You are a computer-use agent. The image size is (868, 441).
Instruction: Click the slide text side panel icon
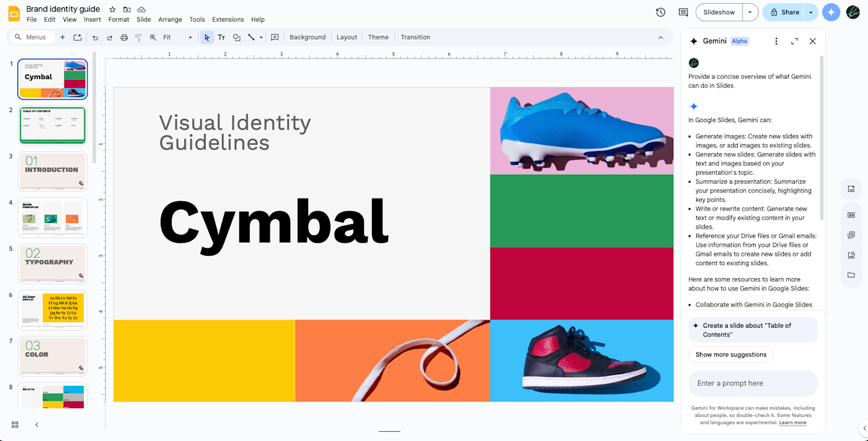coord(851,215)
